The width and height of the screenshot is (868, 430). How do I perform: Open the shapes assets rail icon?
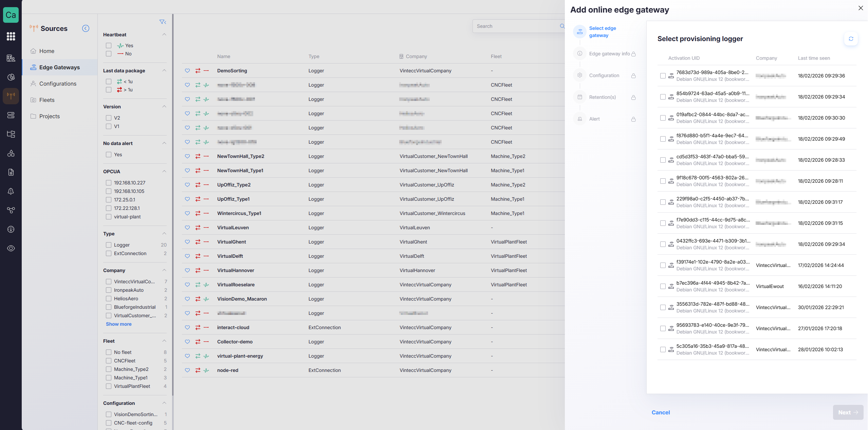(x=11, y=153)
